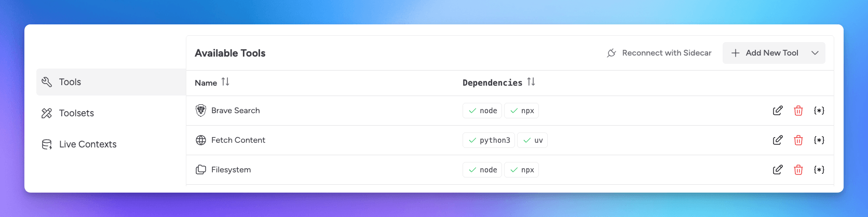Click the python3 dependency badge

click(489, 140)
